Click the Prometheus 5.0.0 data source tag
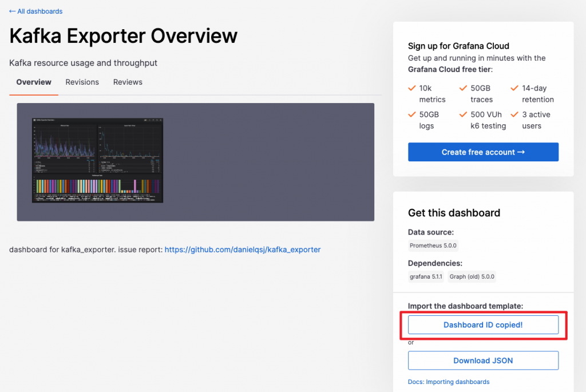 (x=433, y=246)
